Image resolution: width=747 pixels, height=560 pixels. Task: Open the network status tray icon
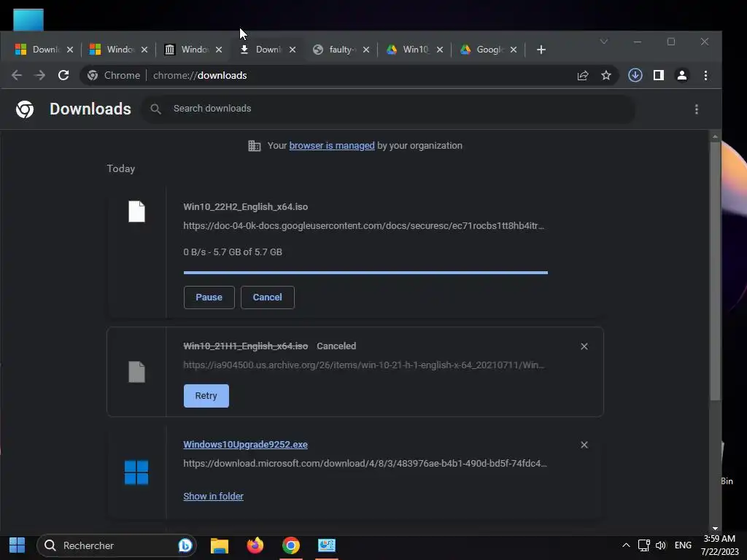(643, 545)
